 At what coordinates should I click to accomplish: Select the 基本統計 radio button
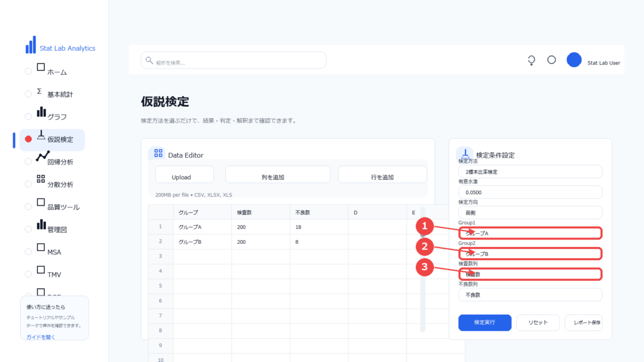click(x=28, y=94)
